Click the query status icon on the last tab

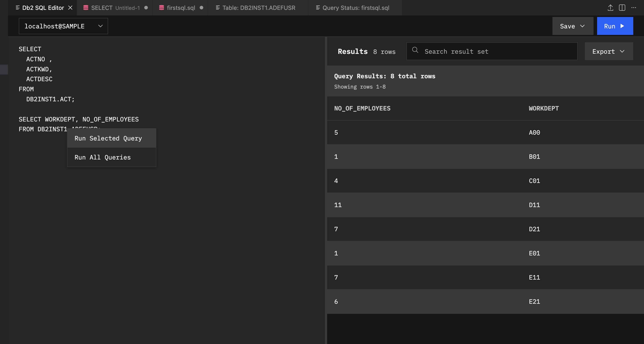coord(318,8)
